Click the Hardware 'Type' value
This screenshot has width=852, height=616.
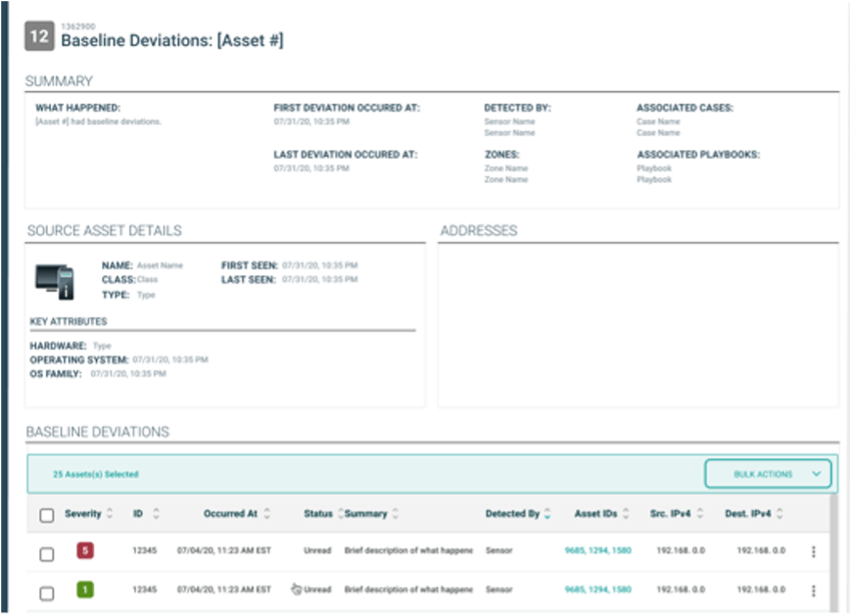click(x=102, y=346)
